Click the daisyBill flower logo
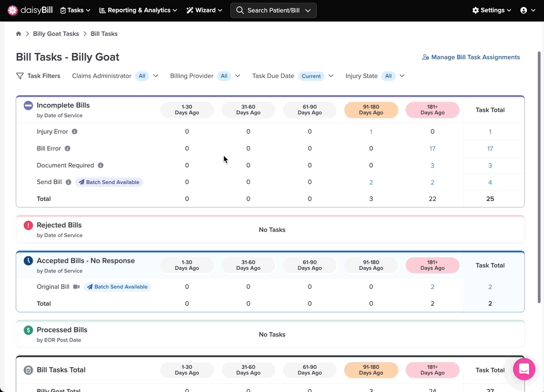544x392 pixels. coord(12,10)
